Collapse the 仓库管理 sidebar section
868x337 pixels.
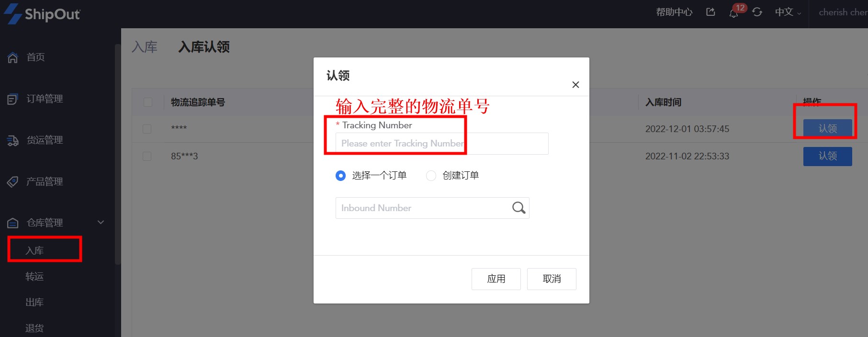point(101,222)
